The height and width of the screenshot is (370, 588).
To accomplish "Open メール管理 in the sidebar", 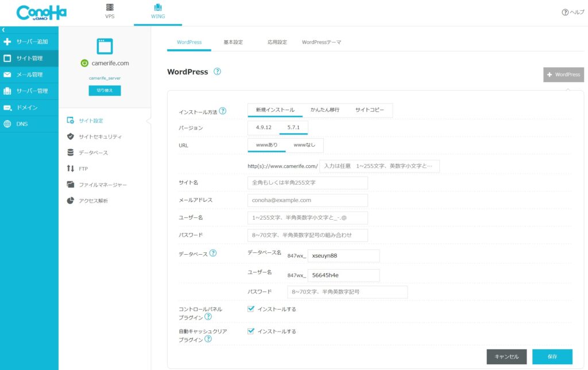I will point(29,75).
